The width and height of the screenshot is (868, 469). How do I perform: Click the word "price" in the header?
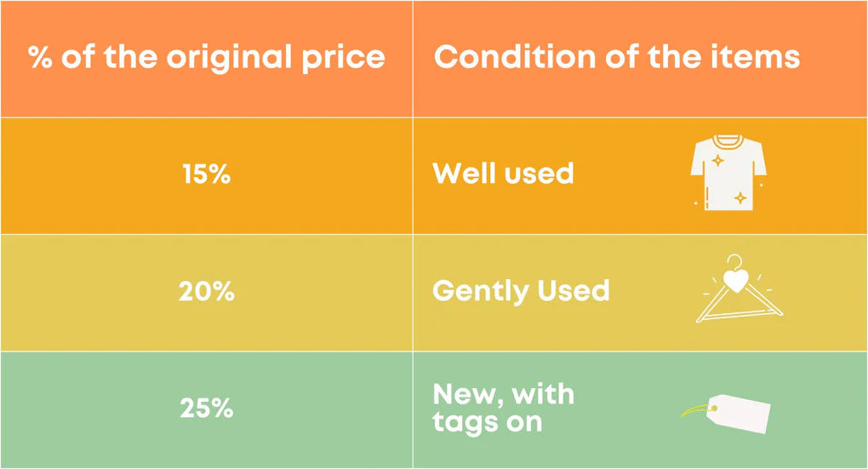point(343,60)
